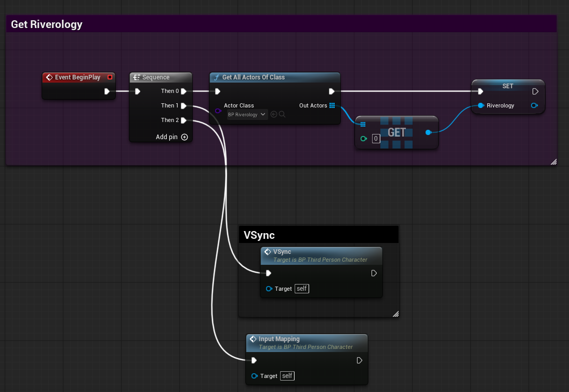The image size is (569, 392).
Task: Click the Out Actors array grid pin
Action: pos(332,106)
